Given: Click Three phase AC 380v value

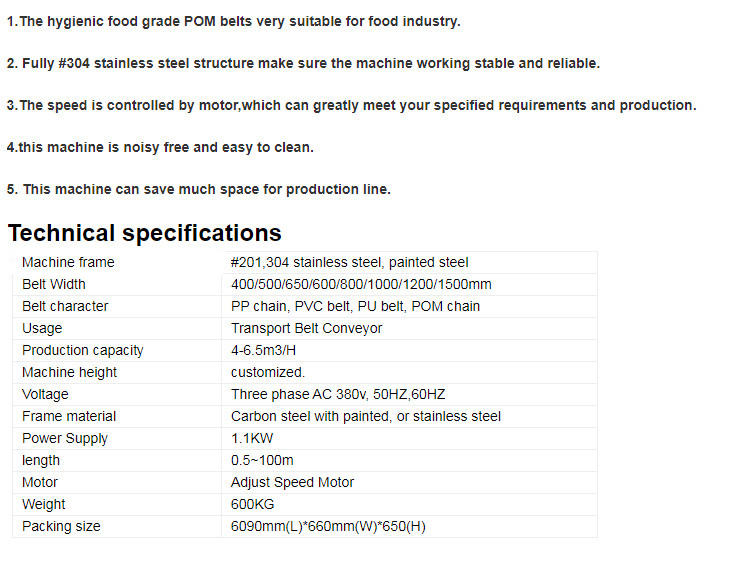Looking at the screenshot, I should (x=338, y=394).
